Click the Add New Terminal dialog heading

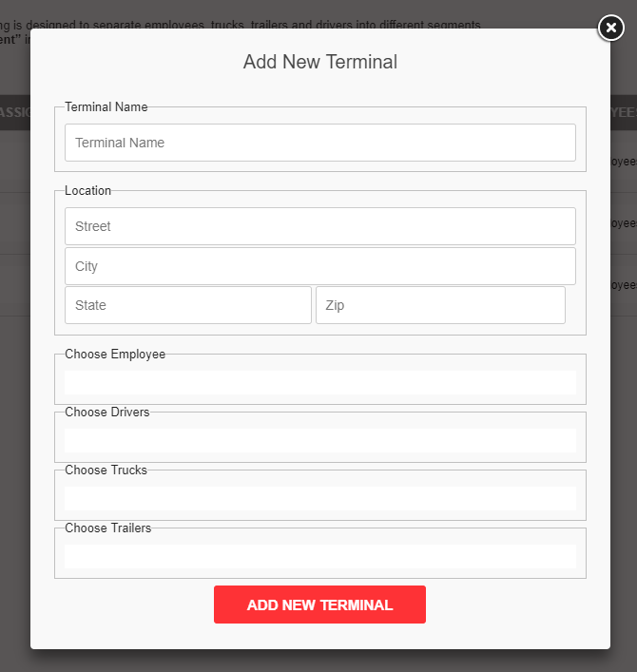coord(320,63)
